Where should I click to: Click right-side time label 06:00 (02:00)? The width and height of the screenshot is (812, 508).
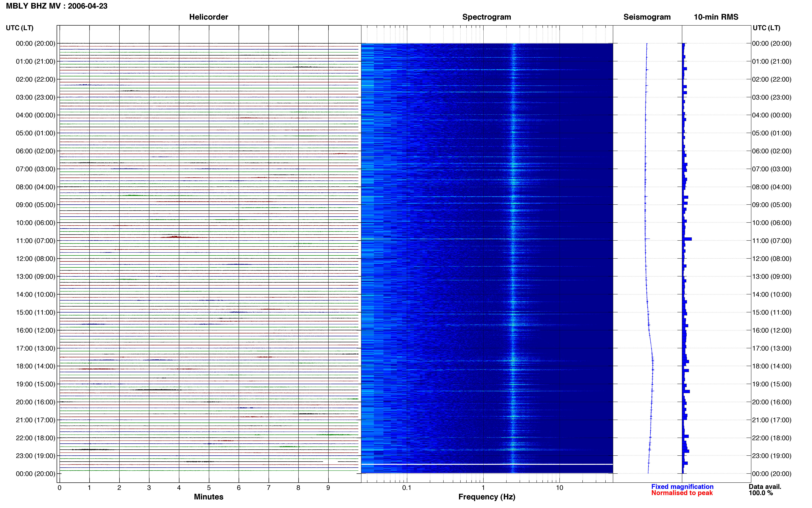[x=771, y=151]
